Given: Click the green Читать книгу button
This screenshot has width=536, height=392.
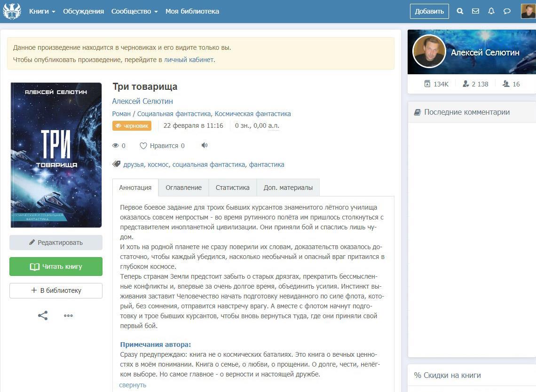Looking at the screenshot, I should pyautogui.click(x=56, y=266).
